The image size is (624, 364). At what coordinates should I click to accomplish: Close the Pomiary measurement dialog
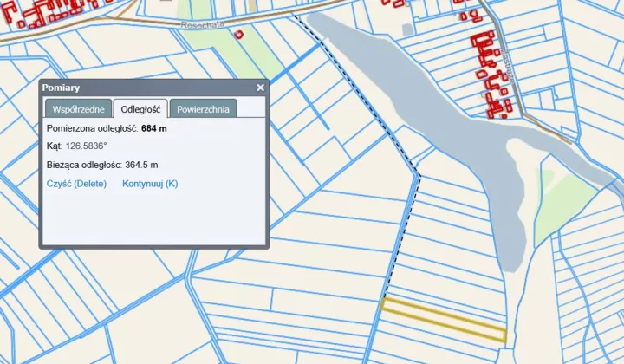260,88
